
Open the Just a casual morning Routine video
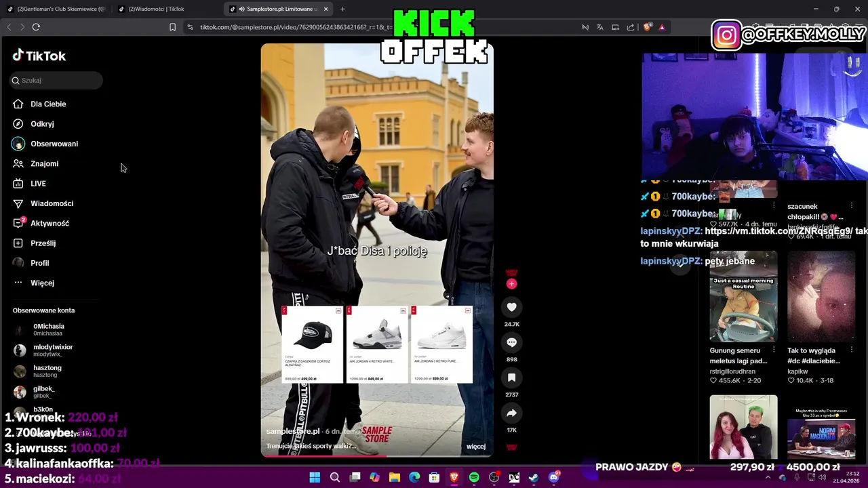(x=743, y=297)
